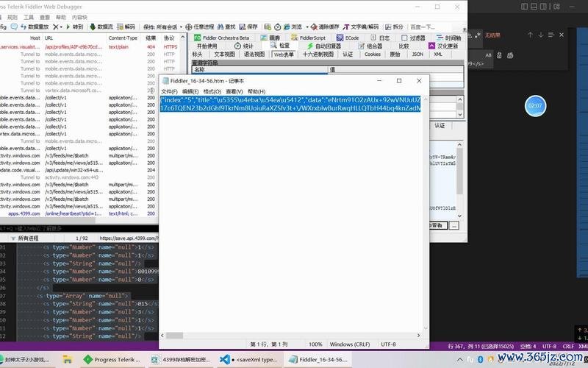Click the screenshot camera icon in the toolbar
Viewport: 588px width, 368px height.
pos(268,26)
